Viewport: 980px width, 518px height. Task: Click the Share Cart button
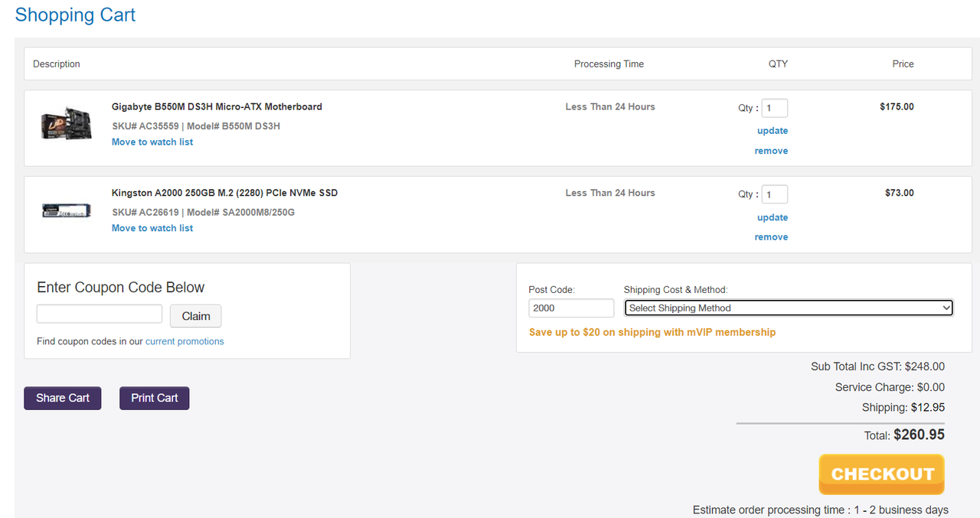coord(63,398)
